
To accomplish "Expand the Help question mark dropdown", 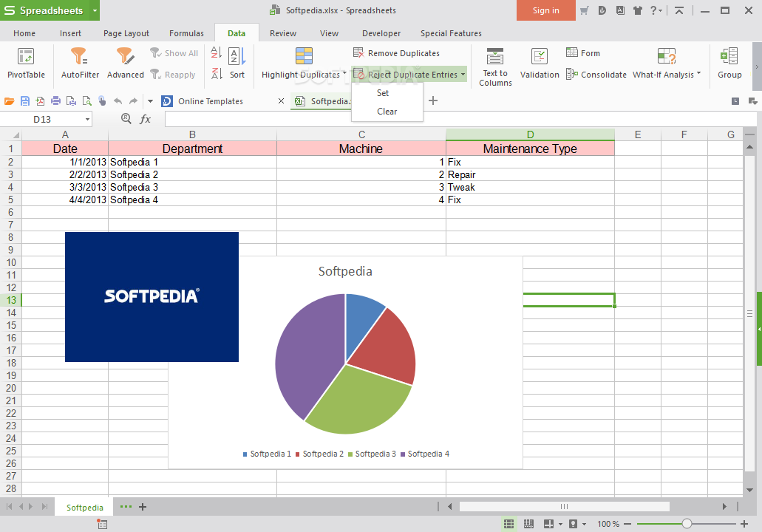I will tap(661, 10).
